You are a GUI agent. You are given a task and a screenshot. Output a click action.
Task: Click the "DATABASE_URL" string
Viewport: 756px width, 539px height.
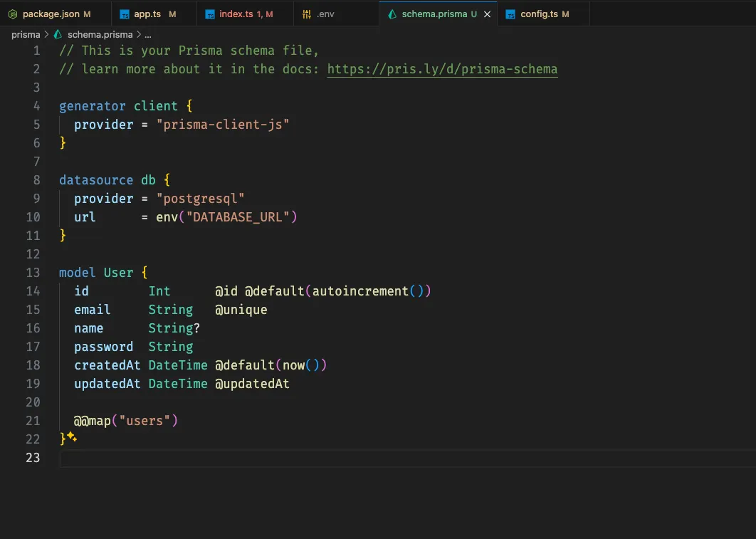(238, 217)
